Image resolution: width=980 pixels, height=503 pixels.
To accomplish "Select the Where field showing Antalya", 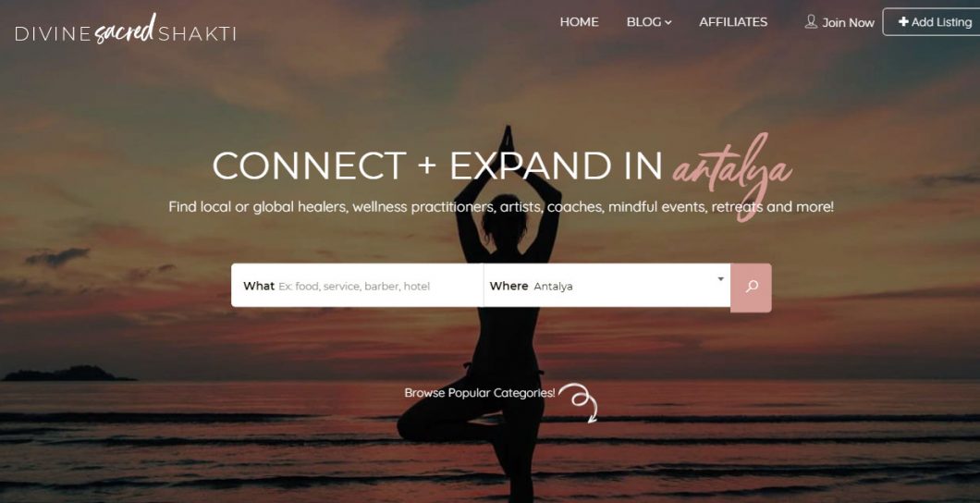I will 606,286.
